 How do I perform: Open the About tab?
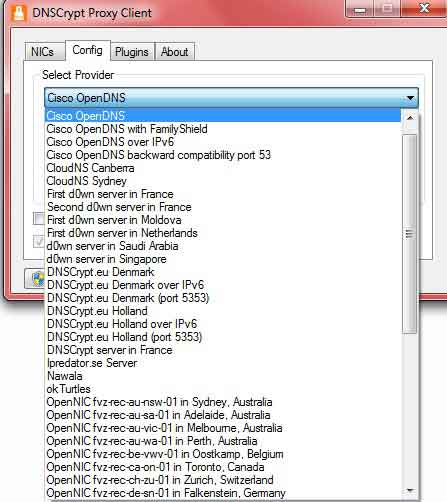coord(175,52)
